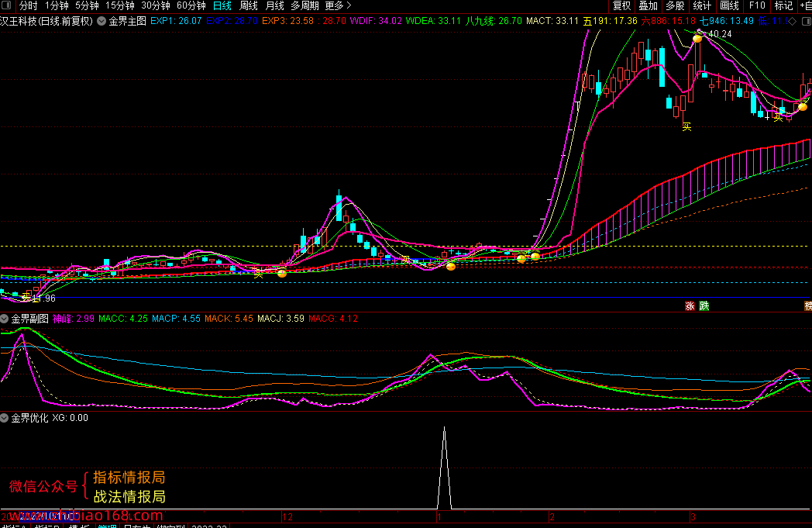812x528 pixels.
Task: Click the month 3 timeline marker
Action: coord(693,516)
